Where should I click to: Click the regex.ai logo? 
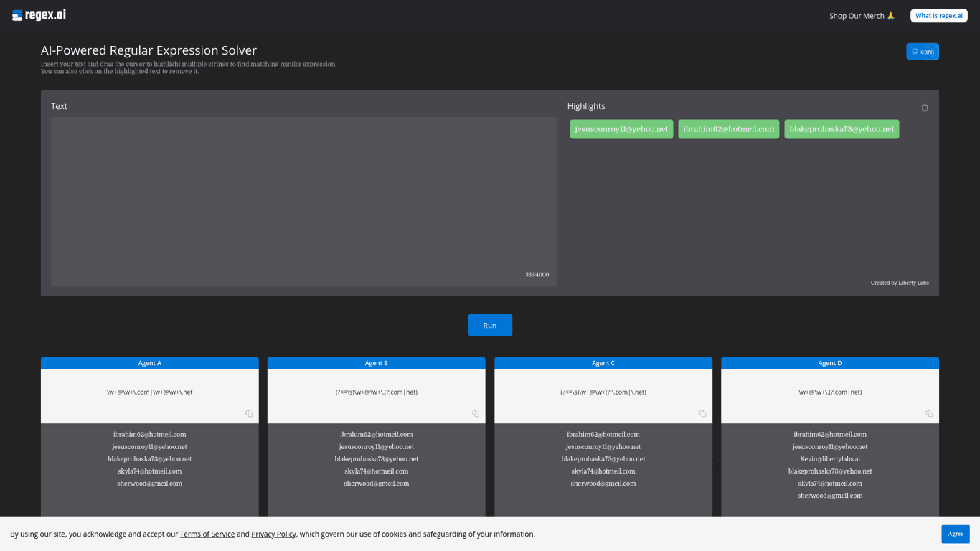coord(39,15)
